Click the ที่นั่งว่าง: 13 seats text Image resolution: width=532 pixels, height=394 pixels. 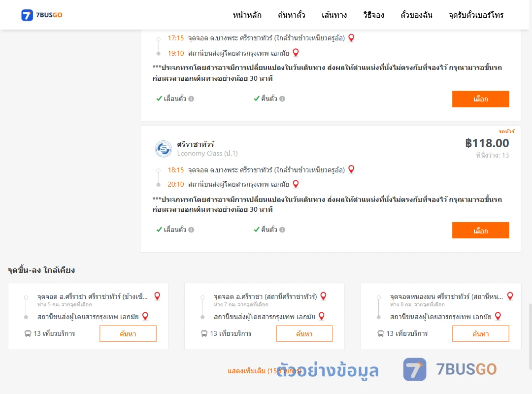coord(492,156)
